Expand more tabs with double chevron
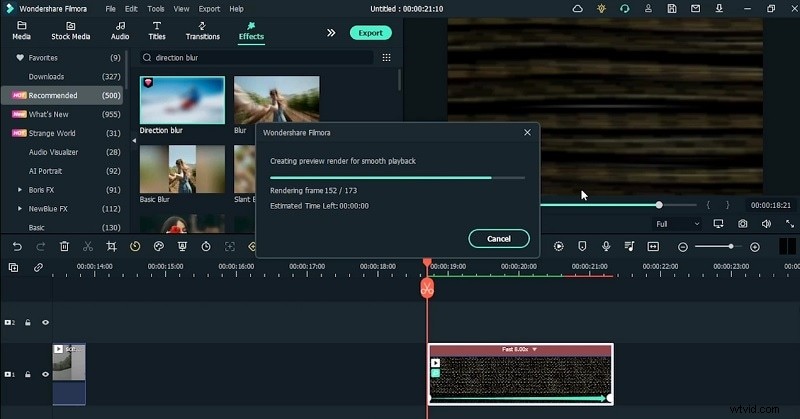The width and height of the screenshot is (800, 419). pos(331,33)
